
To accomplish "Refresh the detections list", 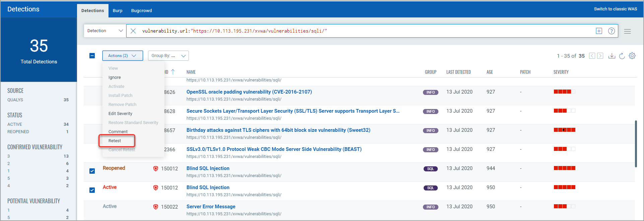I will click(622, 56).
